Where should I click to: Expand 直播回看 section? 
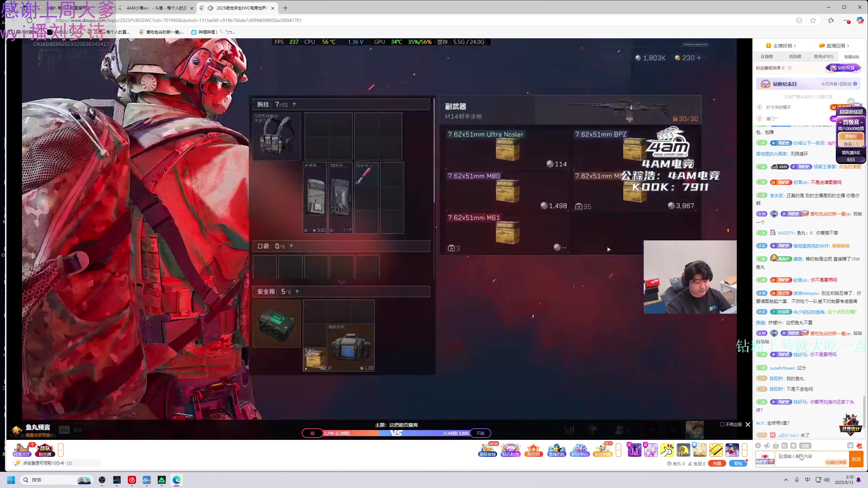click(834, 45)
